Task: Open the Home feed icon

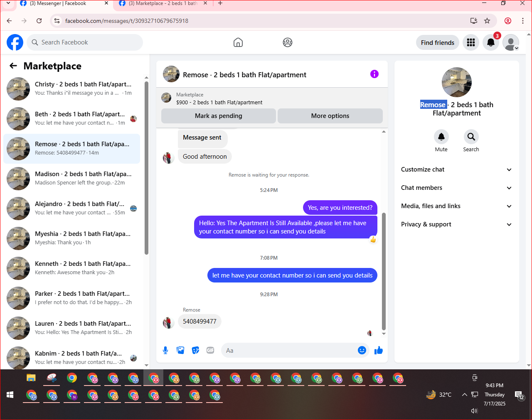Action: pyautogui.click(x=238, y=42)
